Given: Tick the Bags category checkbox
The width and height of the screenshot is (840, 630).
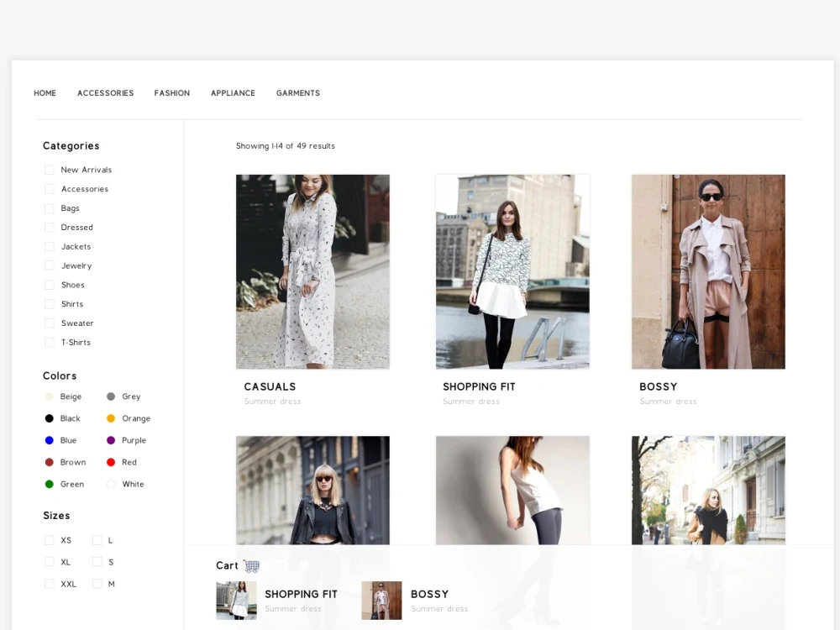Looking at the screenshot, I should 50,208.
